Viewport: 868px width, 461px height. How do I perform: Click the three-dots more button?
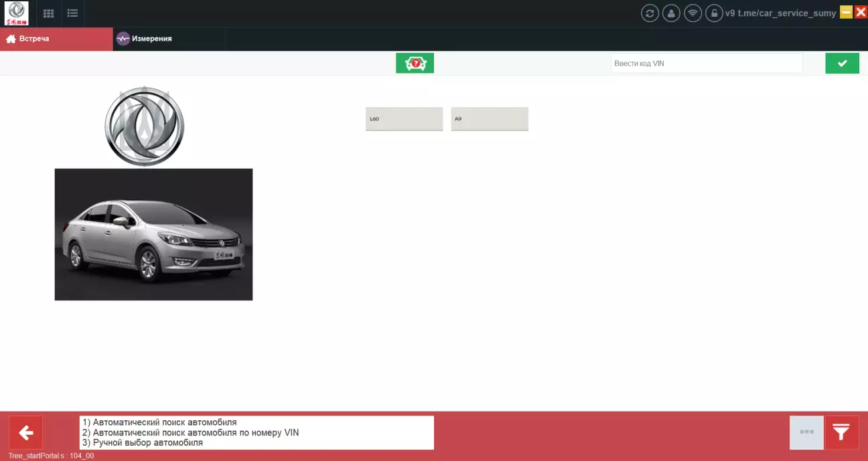(806, 433)
